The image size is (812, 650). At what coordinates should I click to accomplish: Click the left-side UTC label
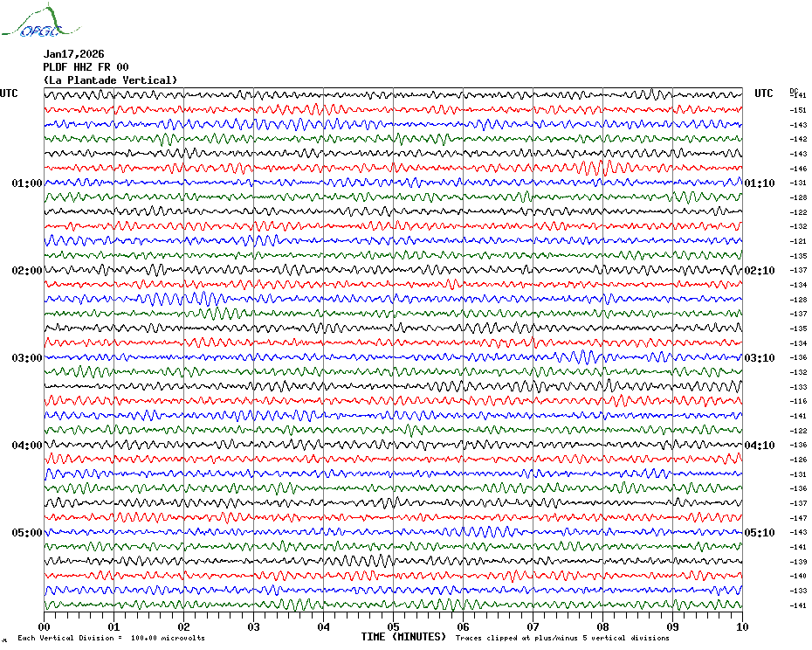click(9, 93)
